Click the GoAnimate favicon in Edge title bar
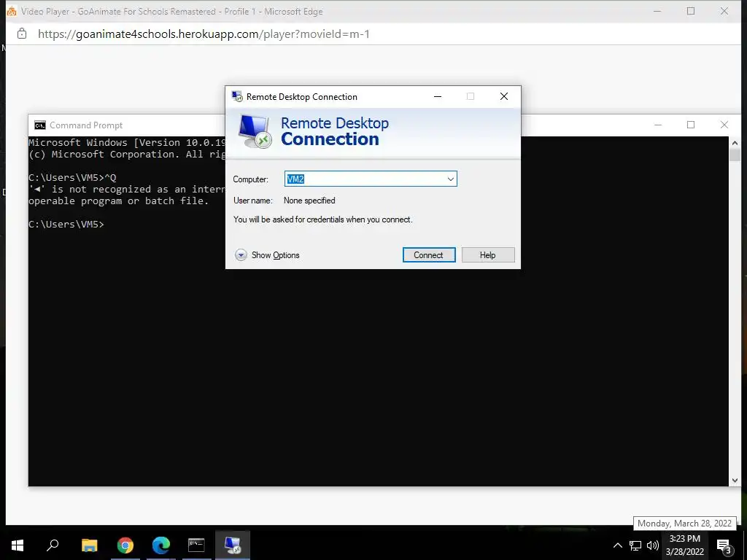The image size is (747, 560). point(12,12)
